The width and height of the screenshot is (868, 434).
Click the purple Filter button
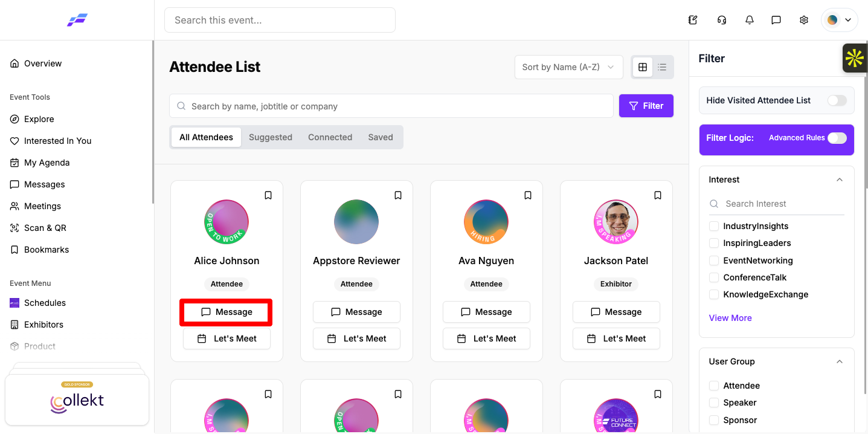[x=646, y=106]
